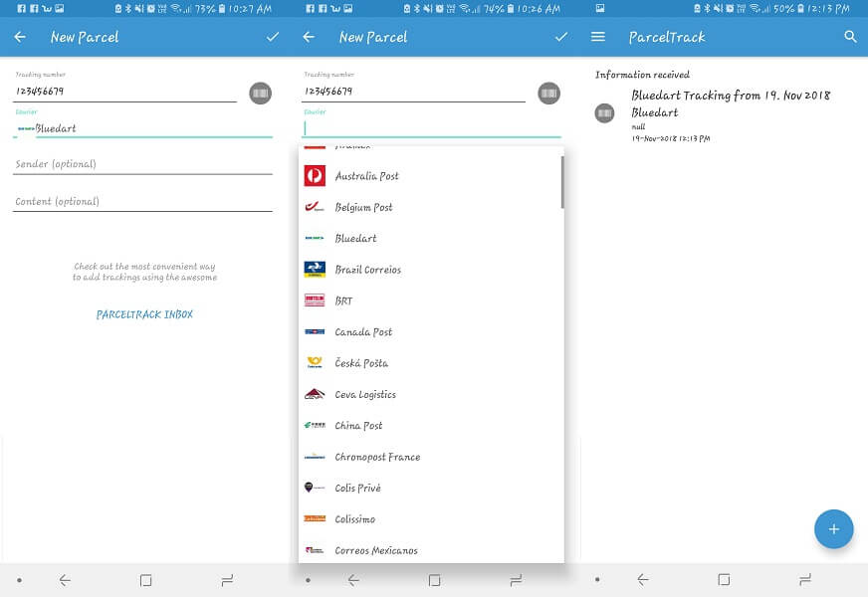Confirm with the checkmark in the middle New Parcel screen
This screenshot has height=597, width=868.
tap(561, 37)
